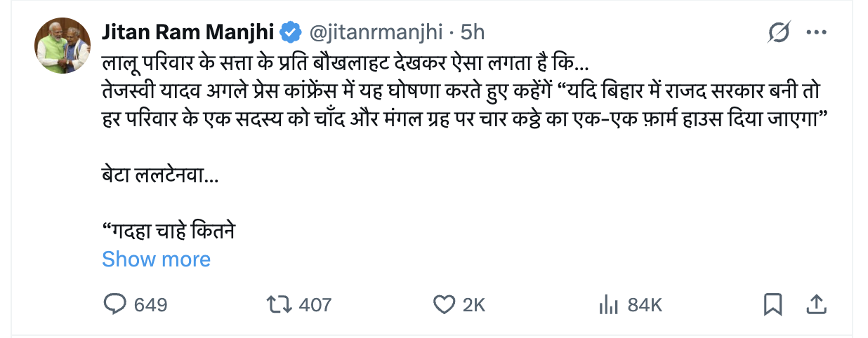Click the repost arrows icon
Image resolution: width=868 pixels, height=338 pixels.
[279, 304]
